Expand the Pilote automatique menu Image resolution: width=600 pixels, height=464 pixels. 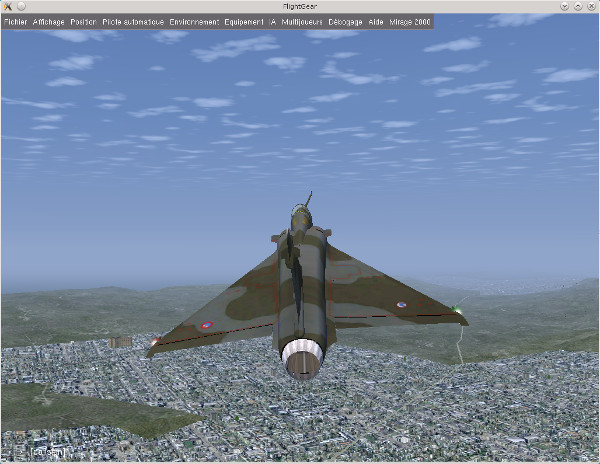[x=133, y=21]
